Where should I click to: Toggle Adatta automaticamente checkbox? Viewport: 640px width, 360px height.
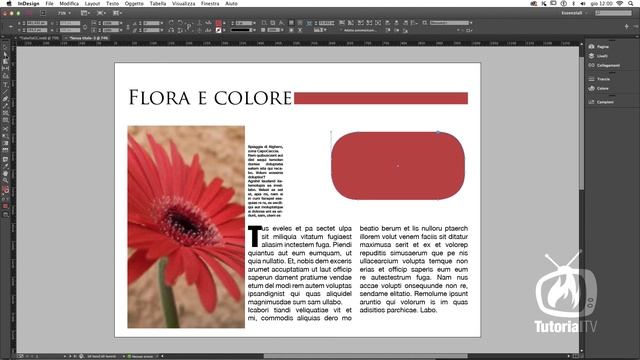(x=341, y=30)
